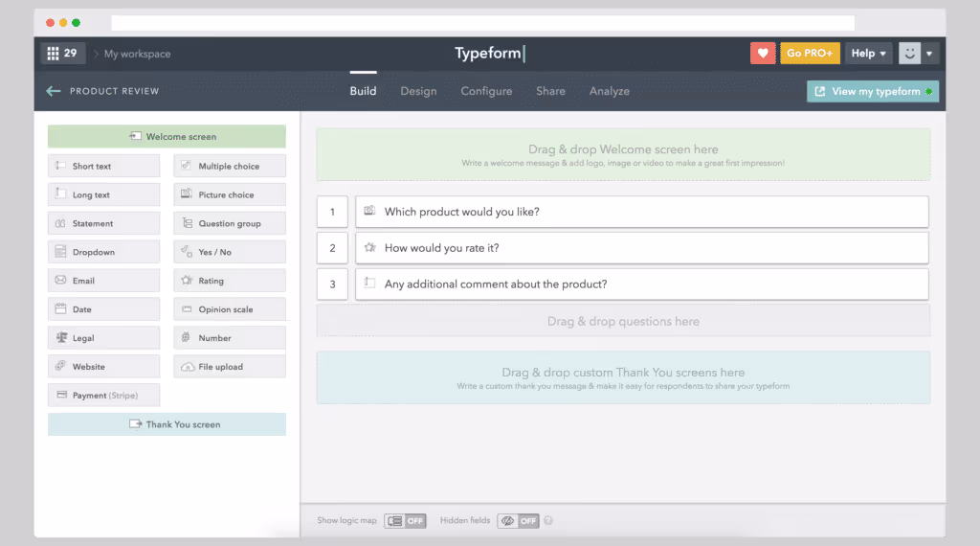Click picture choice icon in question 1

click(369, 211)
